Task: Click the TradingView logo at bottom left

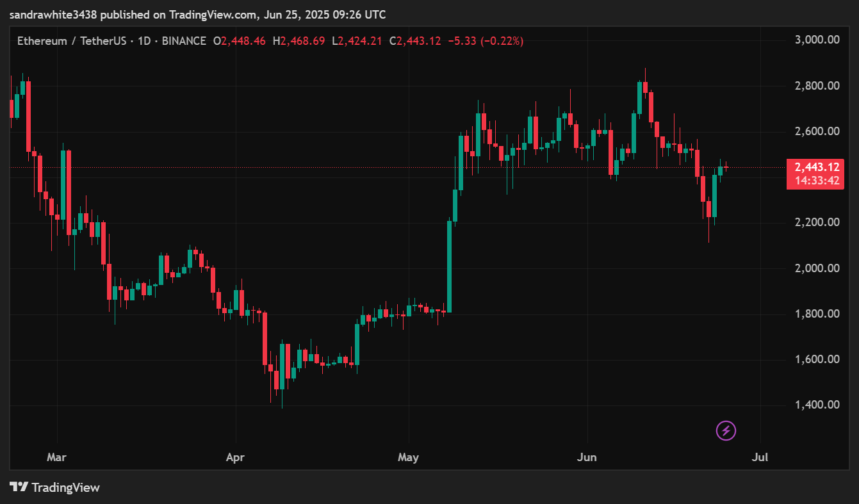Action: click(x=55, y=487)
